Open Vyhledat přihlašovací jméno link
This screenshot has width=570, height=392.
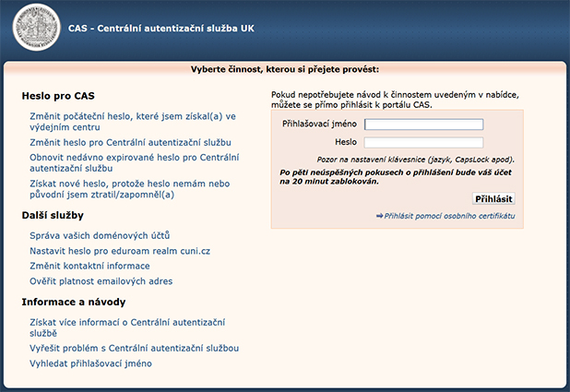[x=91, y=363]
